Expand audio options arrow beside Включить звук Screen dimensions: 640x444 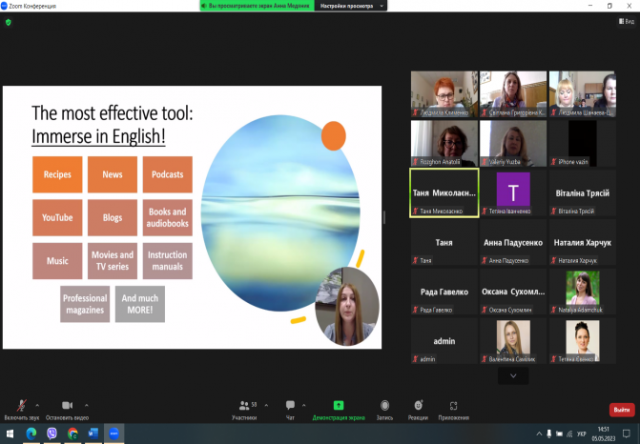pyautogui.click(x=37, y=405)
